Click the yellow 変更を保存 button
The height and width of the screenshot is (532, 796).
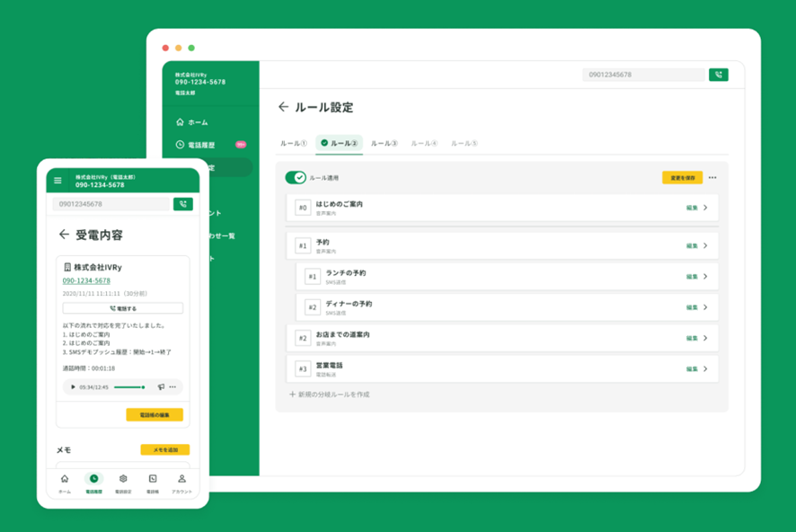(x=682, y=178)
